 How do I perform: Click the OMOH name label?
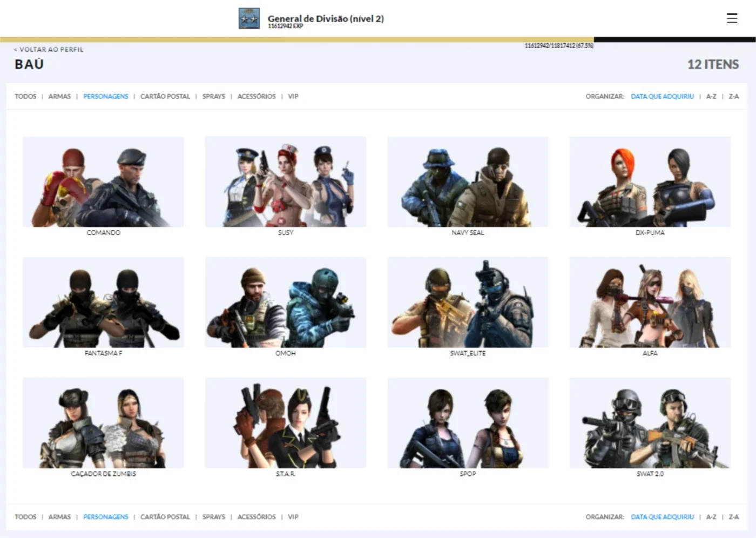(x=286, y=353)
